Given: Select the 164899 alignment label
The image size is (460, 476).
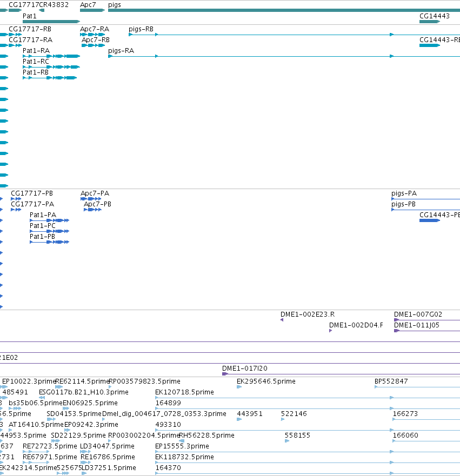Looking at the screenshot, I should click(168, 403).
